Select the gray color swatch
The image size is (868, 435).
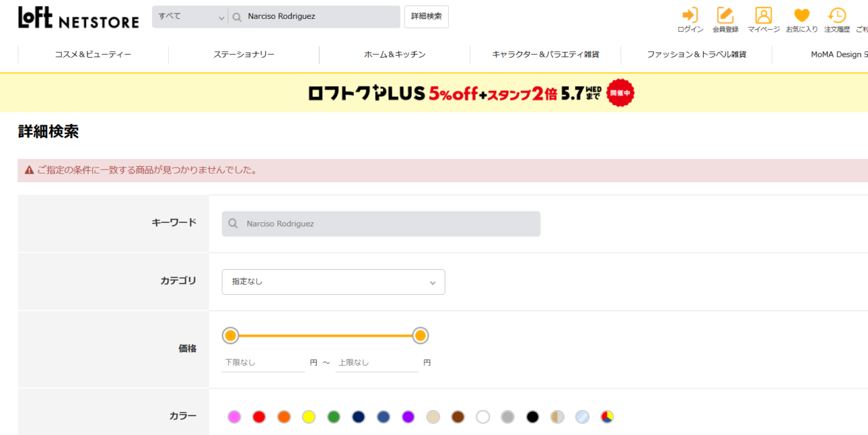click(x=508, y=417)
